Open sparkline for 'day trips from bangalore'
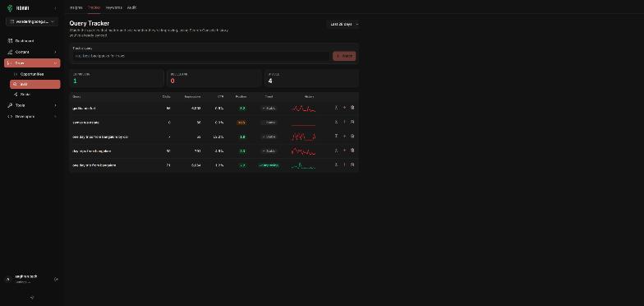The image size is (644, 306). click(x=304, y=151)
